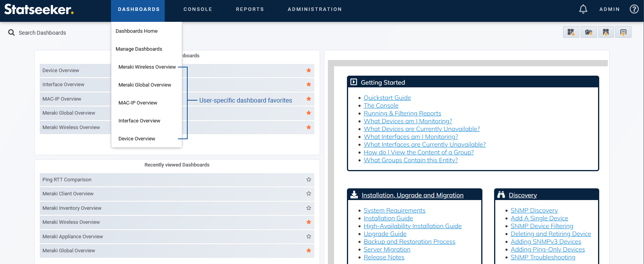644x264 pixels.
Task: Star the Meraki Client Overview dashboard
Action: 308,193
